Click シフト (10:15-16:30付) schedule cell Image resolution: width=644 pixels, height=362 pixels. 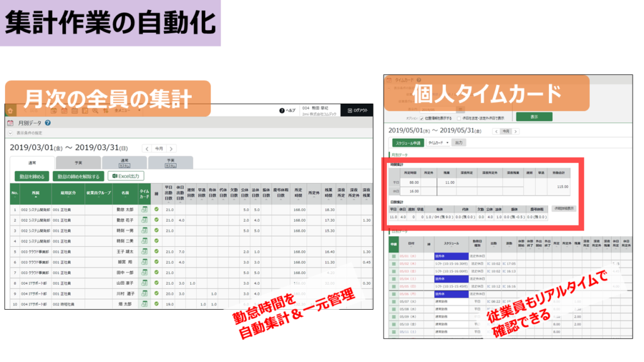click(452, 263)
